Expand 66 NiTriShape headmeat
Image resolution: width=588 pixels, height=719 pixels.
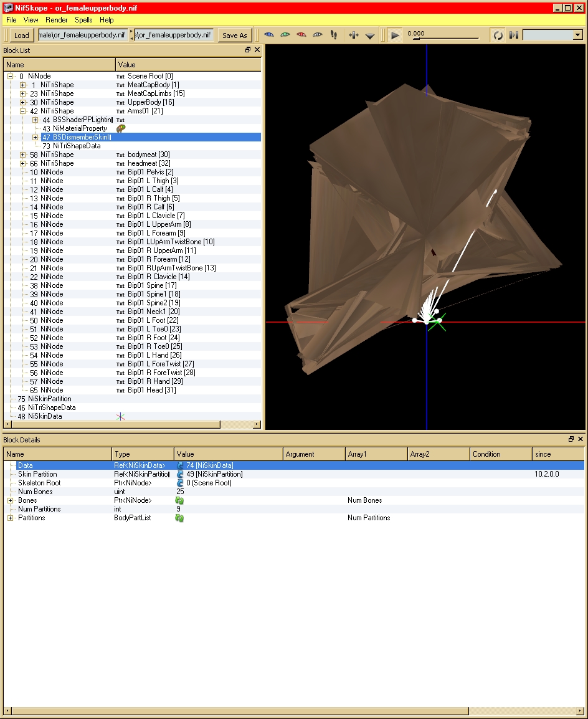tap(22, 163)
